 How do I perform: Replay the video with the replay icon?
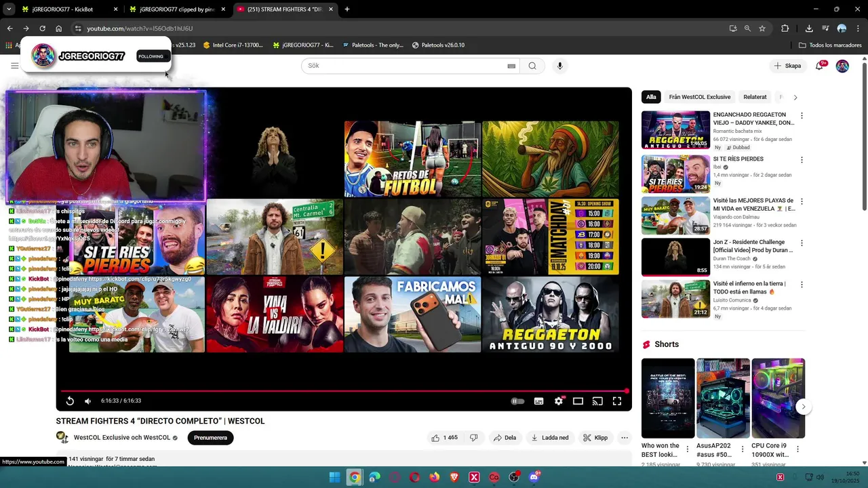coord(70,401)
